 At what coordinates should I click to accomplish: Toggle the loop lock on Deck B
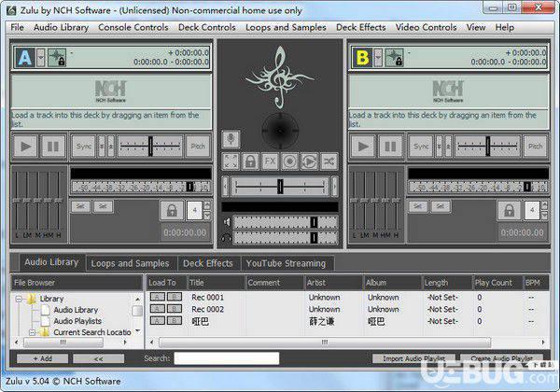(509, 210)
